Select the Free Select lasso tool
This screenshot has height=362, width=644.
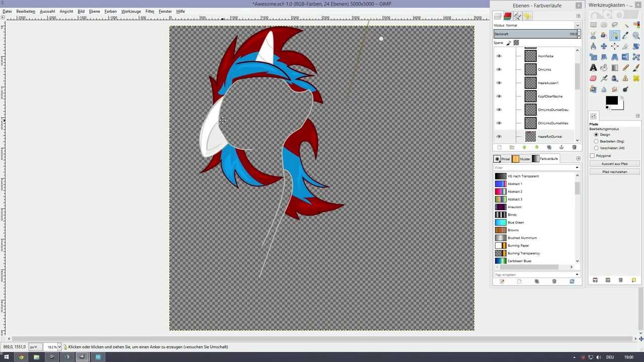pyautogui.click(x=615, y=25)
